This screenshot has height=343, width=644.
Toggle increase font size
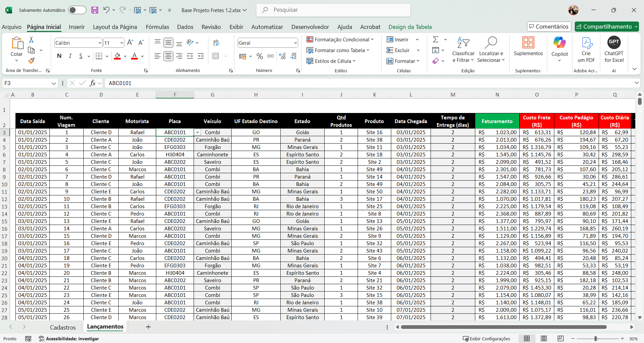point(130,42)
